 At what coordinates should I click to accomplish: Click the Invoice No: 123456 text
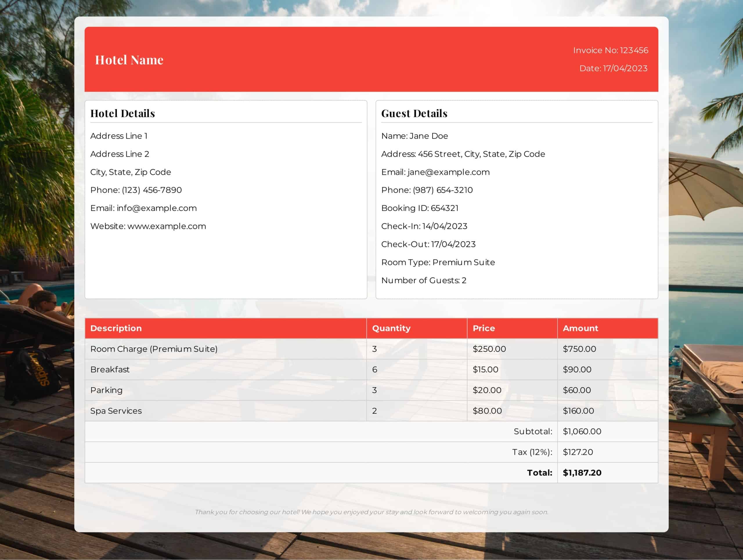(610, 50)
